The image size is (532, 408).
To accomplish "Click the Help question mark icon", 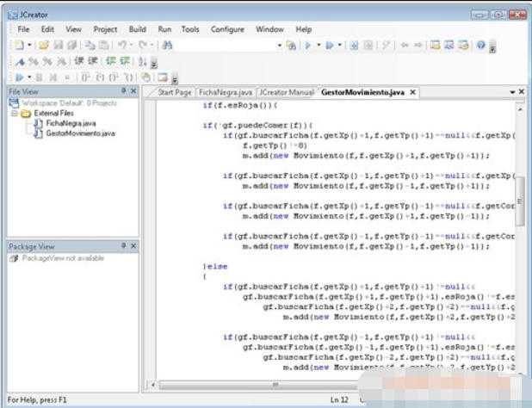I will 480,45.
